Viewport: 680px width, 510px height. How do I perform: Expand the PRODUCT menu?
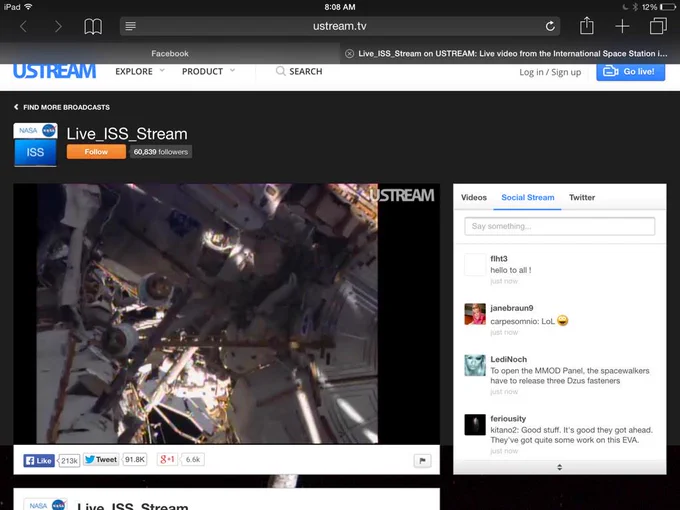(208, 71)
